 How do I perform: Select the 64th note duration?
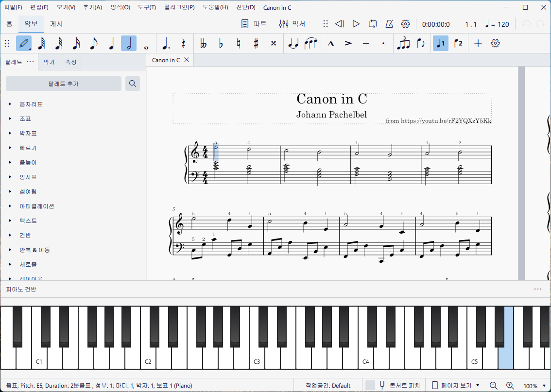pos(41,44)
